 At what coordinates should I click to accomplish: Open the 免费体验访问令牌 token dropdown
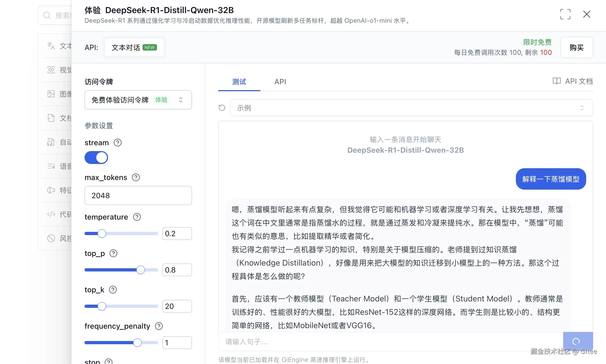pos(138,100)
